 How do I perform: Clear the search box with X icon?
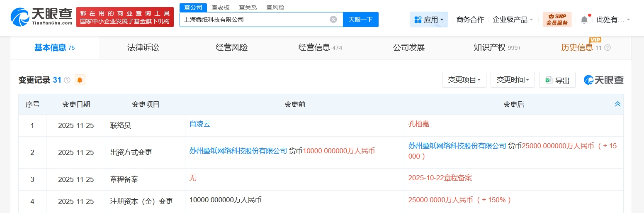(333, 20)
